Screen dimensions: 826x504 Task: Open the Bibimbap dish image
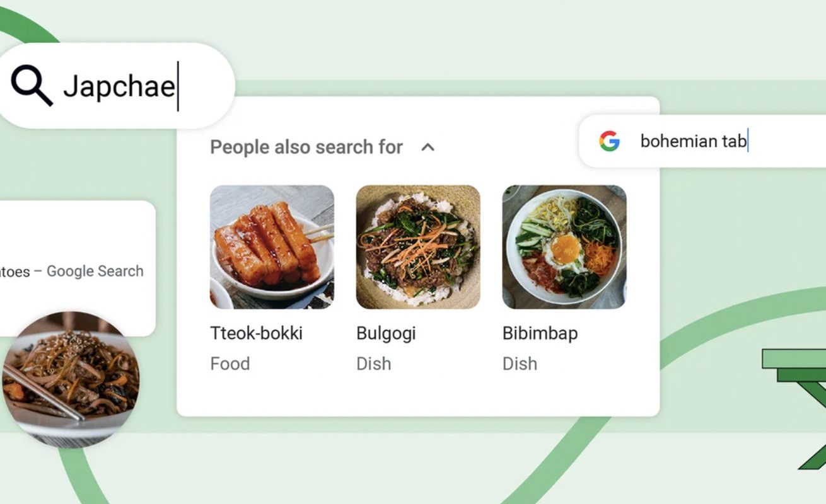(564, 247)
